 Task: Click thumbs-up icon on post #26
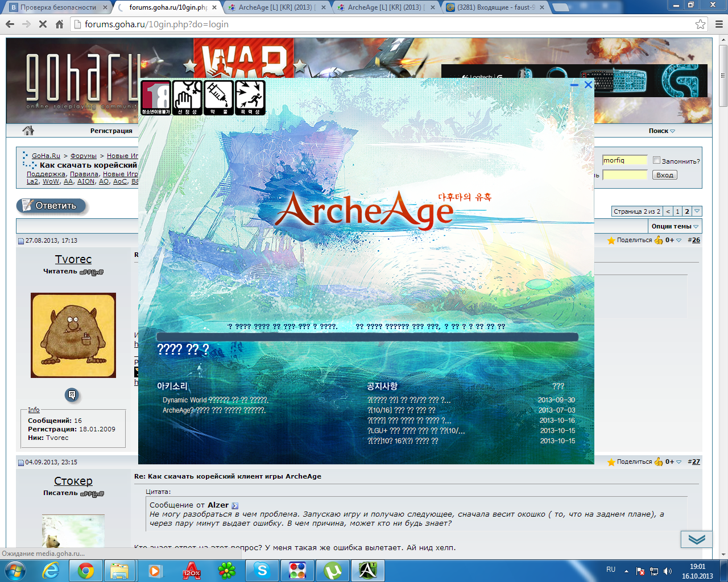pyautogui.click(x=659, y=240)
